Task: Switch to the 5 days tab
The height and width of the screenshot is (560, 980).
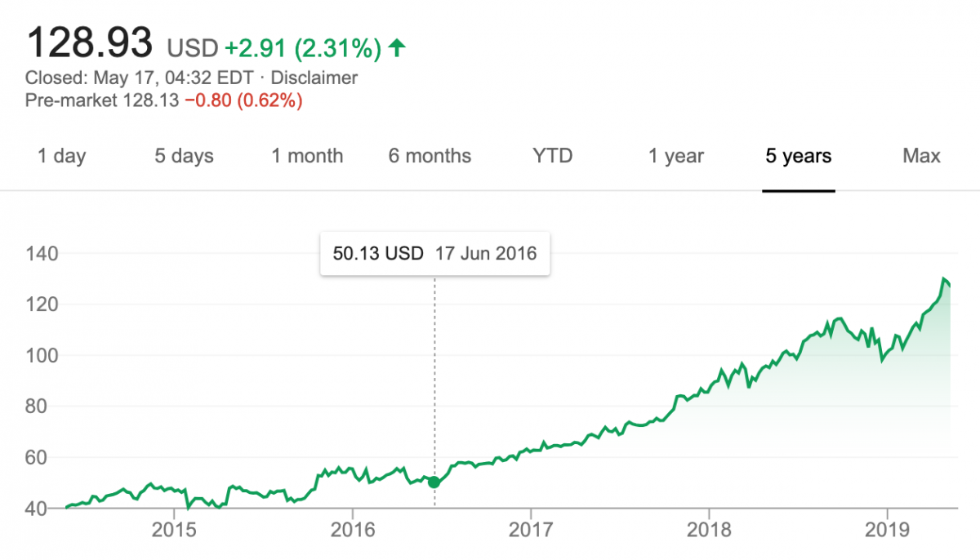Action: coord(185,156)
